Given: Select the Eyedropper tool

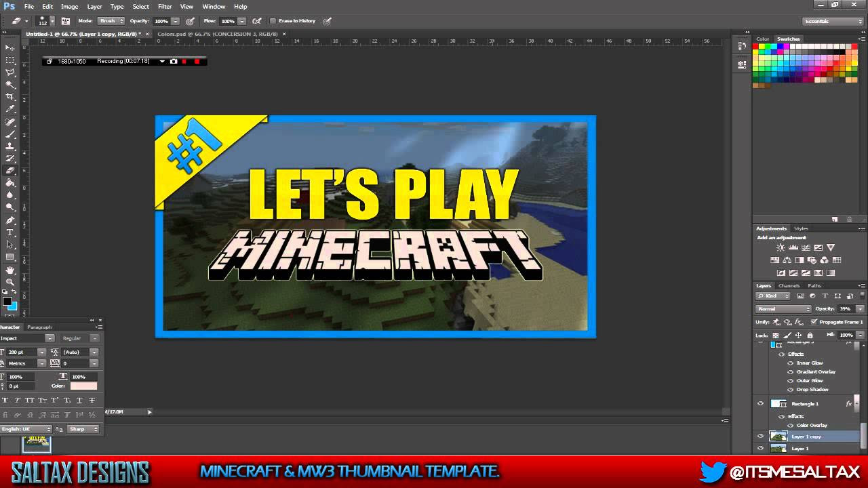Looking at the screenshot, I should click(x=10, y=108).
